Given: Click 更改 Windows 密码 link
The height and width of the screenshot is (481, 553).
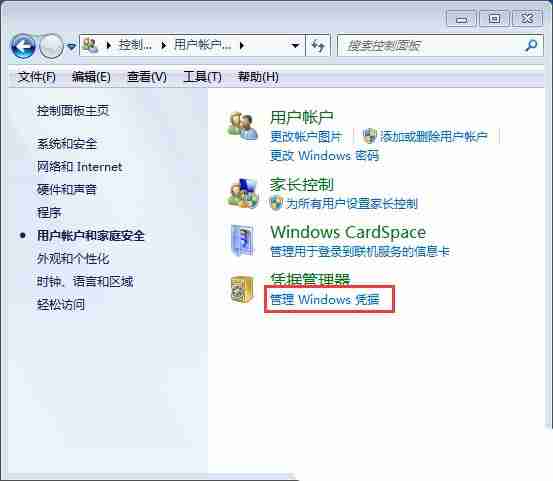Looking at the screenshot, I should click(x=324, y=156).
